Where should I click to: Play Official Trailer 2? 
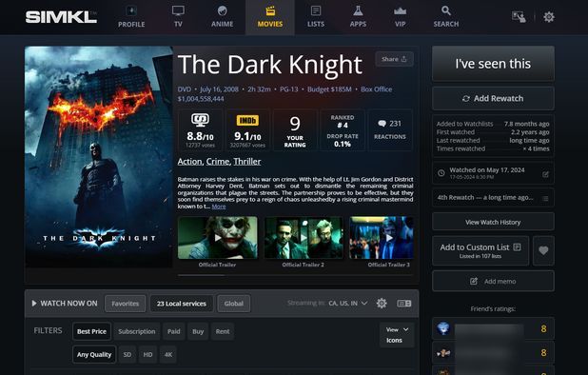tap(304, 238)
